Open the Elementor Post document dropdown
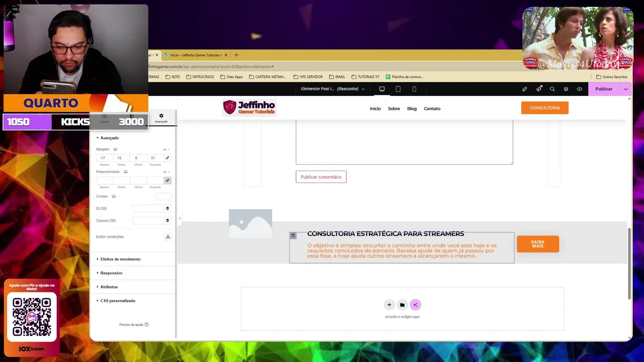Screen dimensions: 644x362 [333, 89]
